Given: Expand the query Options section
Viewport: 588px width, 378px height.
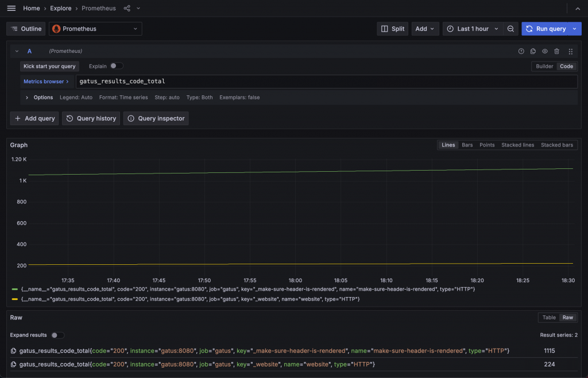Looking at the screenshot, I should click(x=39, y=98).
